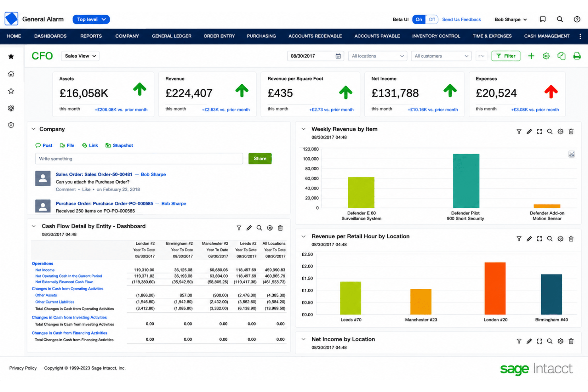This screenshot has height=392, width=588.
Task: Open the bookmarks icon in the header
Action: point(542,19)
